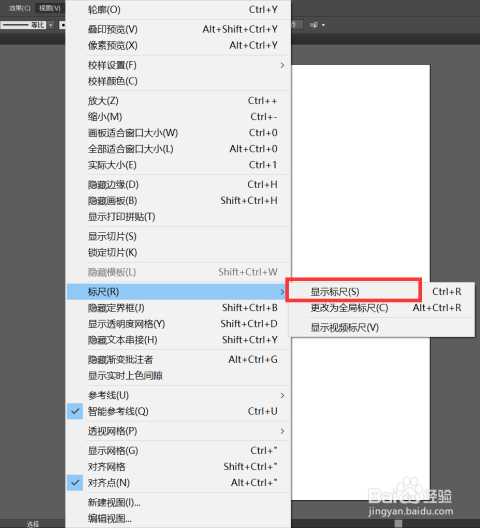The width and height of the screenshot is (480, 528).
Task: Expand 参考线(U) submenu
Action: tap(178, 395)
